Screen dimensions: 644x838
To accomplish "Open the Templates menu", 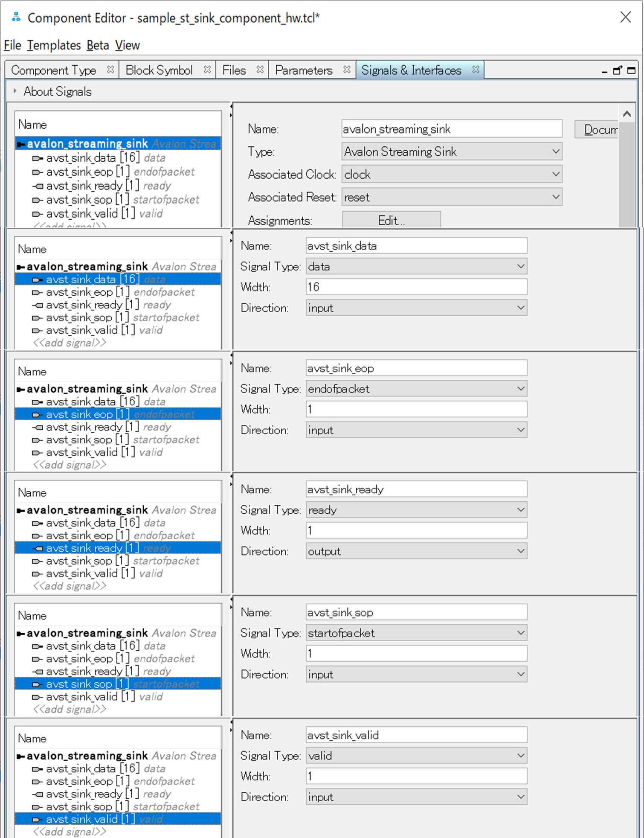I will pyautogui.click(x=54, y=45).
